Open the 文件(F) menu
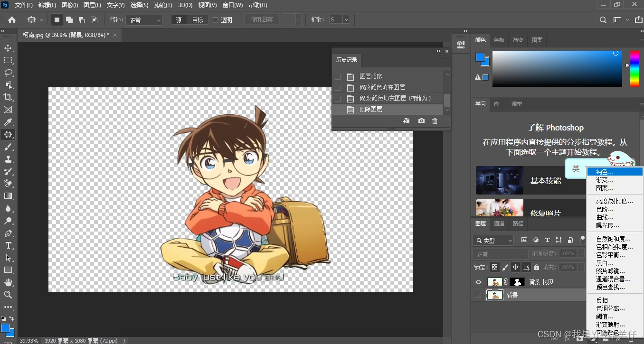This screenshot has height=344, width=644. [x=24, y=5]
